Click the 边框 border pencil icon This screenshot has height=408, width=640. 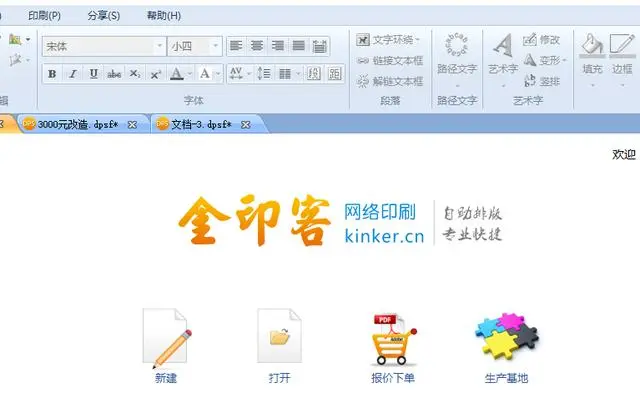tap(622, 44)
